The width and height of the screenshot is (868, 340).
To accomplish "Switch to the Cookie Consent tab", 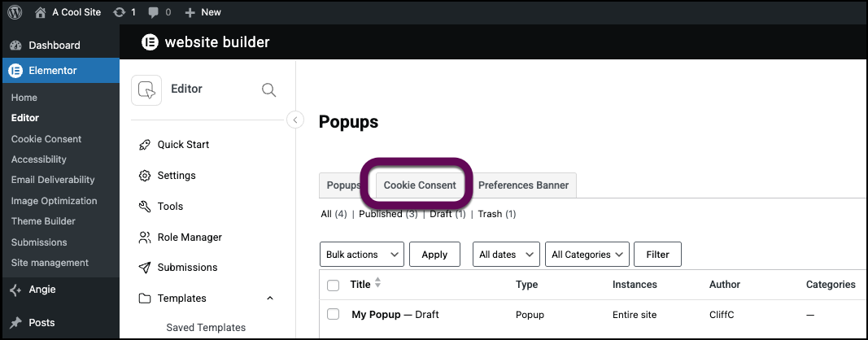I will pos(420,185).
